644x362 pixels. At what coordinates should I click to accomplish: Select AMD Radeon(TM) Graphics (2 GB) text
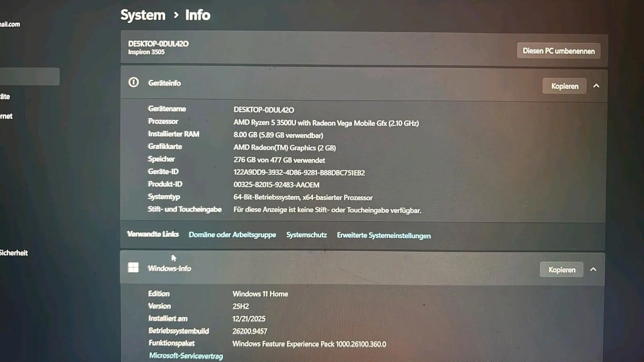[x=285, y=148]
